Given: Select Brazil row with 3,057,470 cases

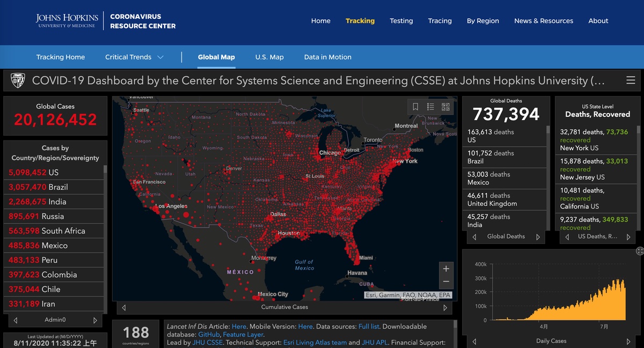Looking at the screenshot, I should click(53, 187).
